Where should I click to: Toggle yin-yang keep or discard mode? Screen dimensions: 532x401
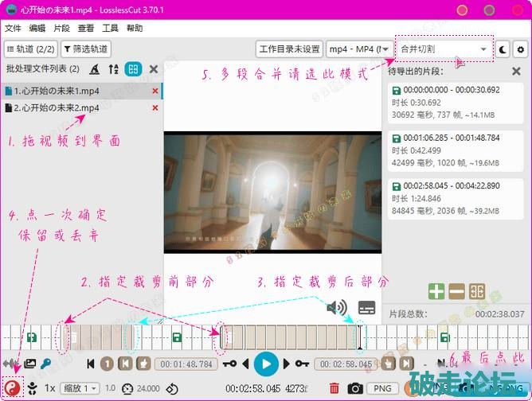tap(12, 387)
